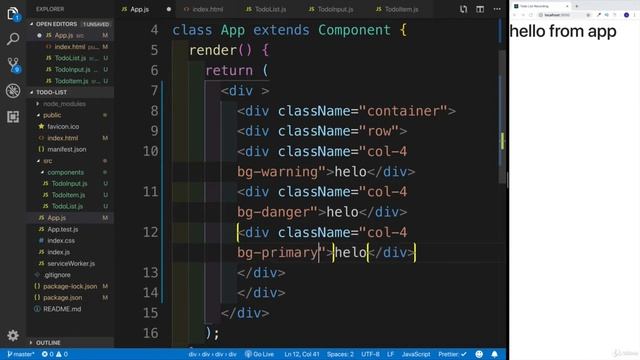Open index.js file
Screen dimensions: 640x360
coord(58,252)
